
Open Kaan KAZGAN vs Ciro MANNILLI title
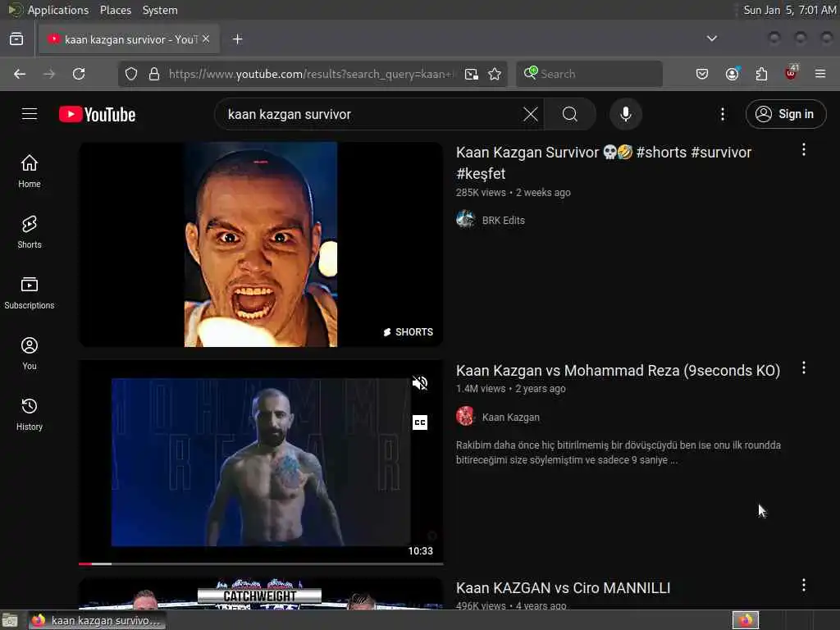click(563, 587)
